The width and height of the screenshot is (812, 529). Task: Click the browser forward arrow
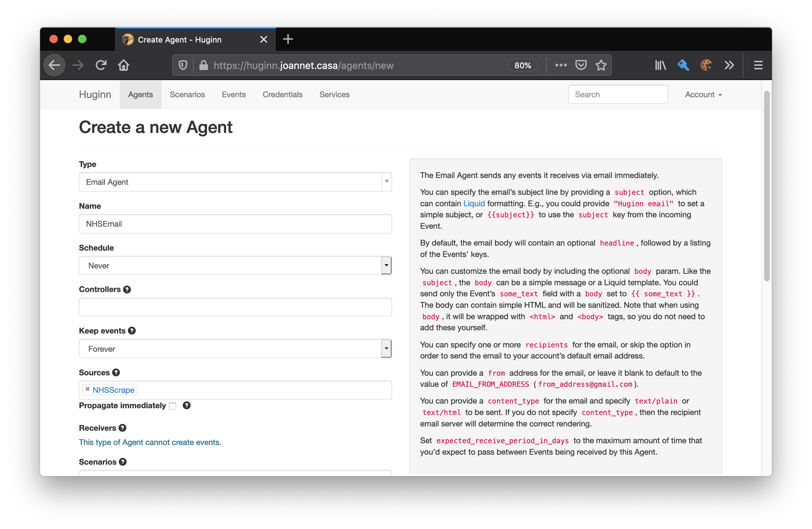pos(78,65)
